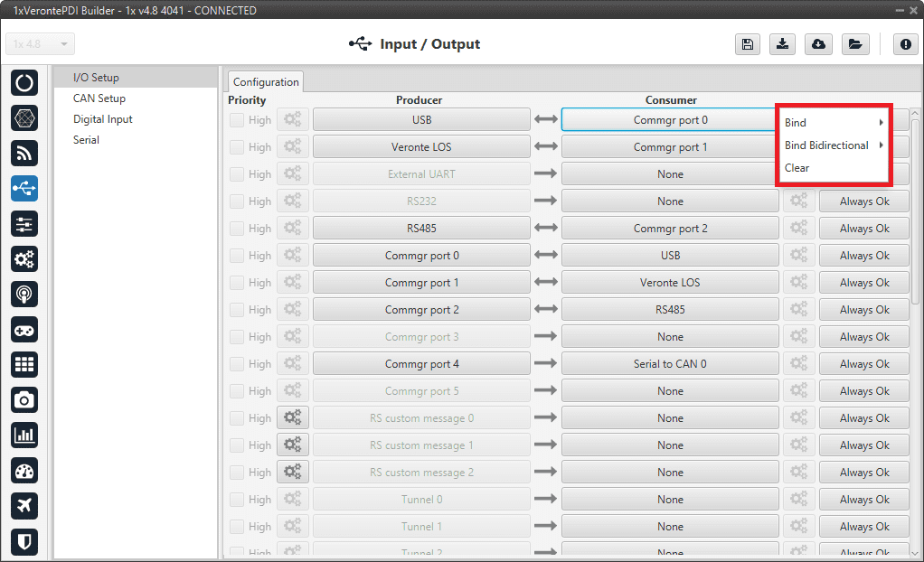Open the gamepad controller section in sidebar
This screenshot has height=562, width=924.
[x=24, y=329]
